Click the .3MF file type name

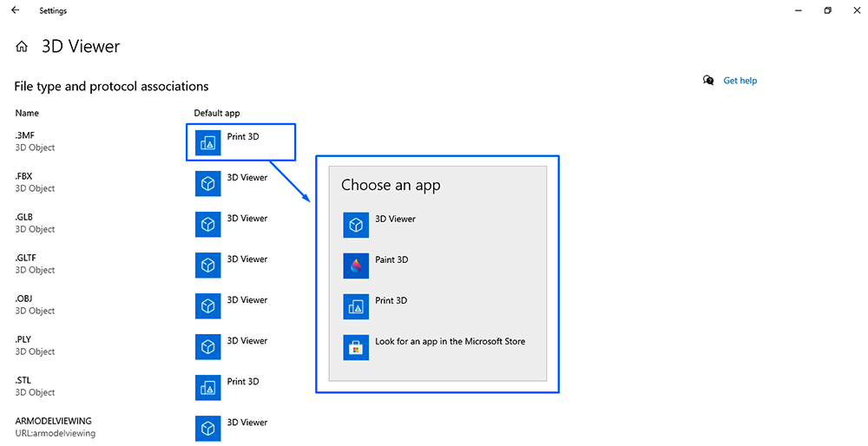(x=25, y=135)
